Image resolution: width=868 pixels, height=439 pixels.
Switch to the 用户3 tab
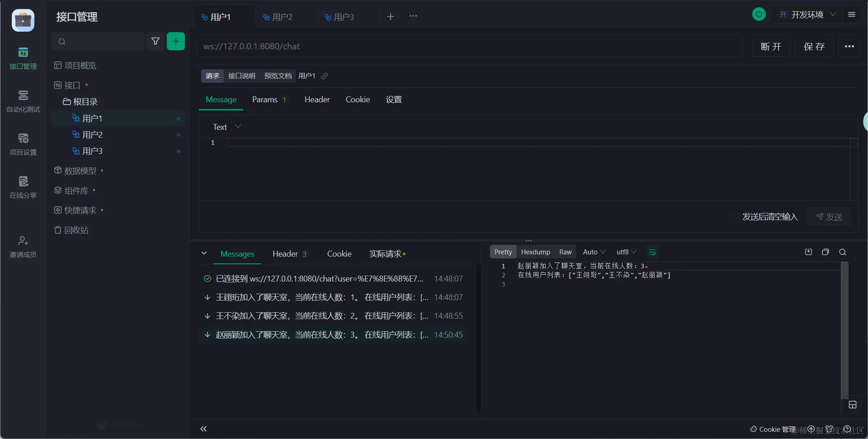pos(339,17)
